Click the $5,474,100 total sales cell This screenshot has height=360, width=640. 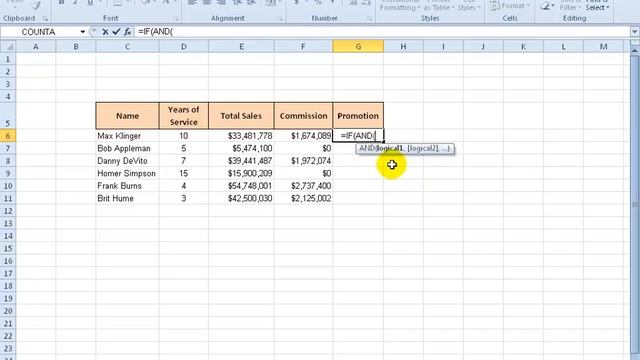pyautogui.click(x=241, y=149)
